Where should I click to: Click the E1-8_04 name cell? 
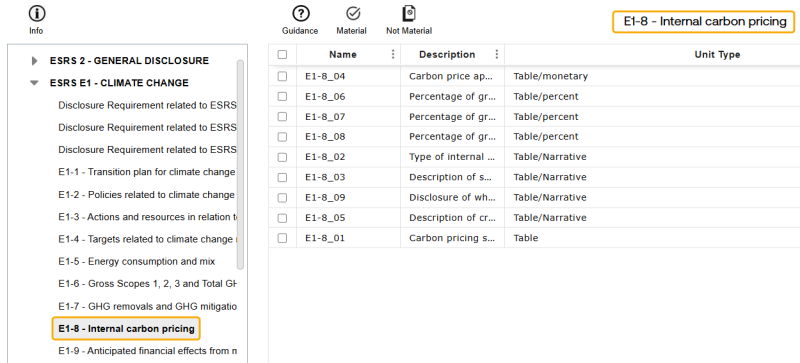pos(348,76)
